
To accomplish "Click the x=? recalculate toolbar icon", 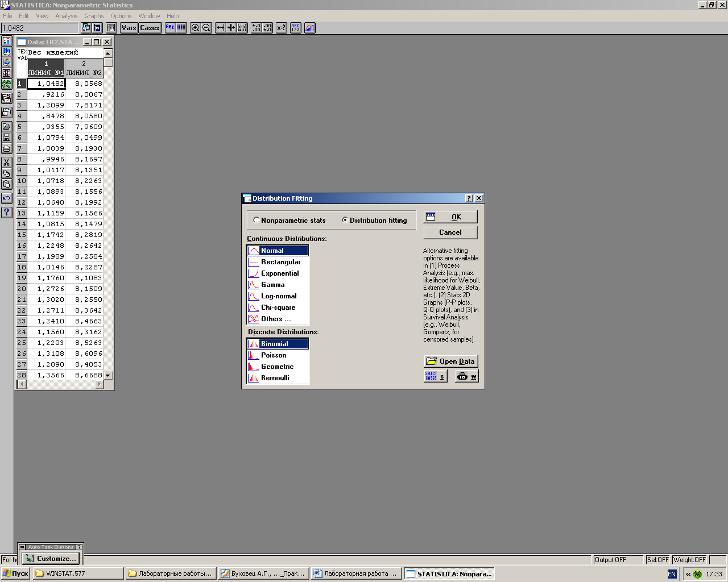I will [282, 28].
